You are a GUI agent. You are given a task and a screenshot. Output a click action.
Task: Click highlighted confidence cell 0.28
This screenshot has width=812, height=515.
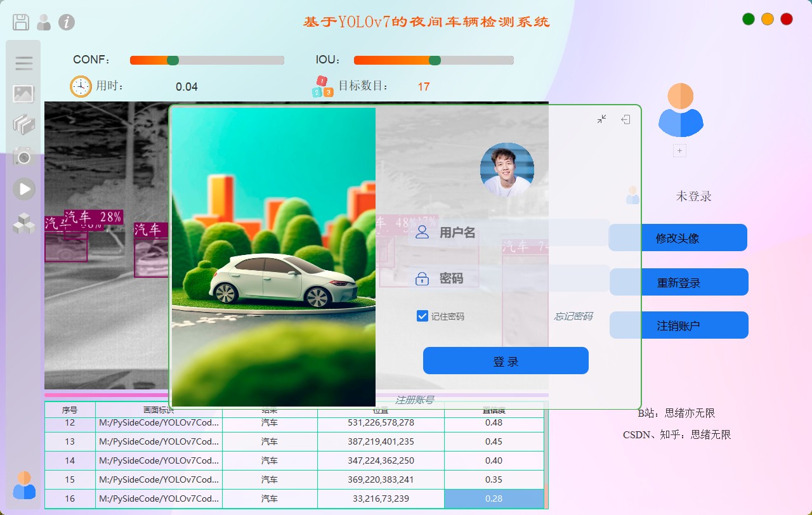pos(494,499)
